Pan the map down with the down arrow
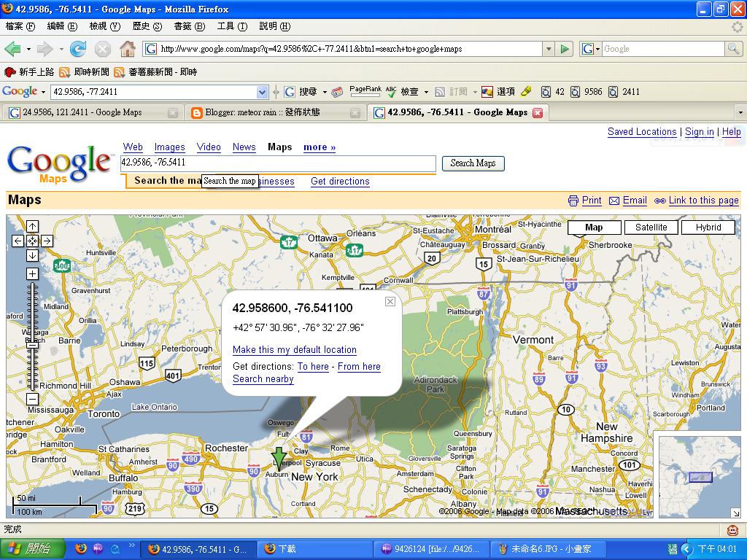747x560 pixels. tap(32, 256)
